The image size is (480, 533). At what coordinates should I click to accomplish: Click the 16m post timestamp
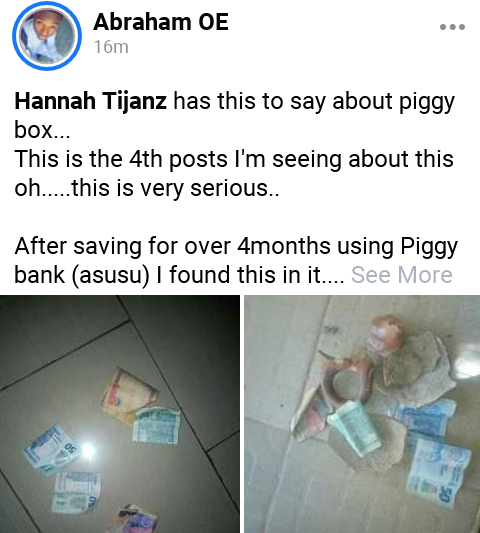[111, 47]
